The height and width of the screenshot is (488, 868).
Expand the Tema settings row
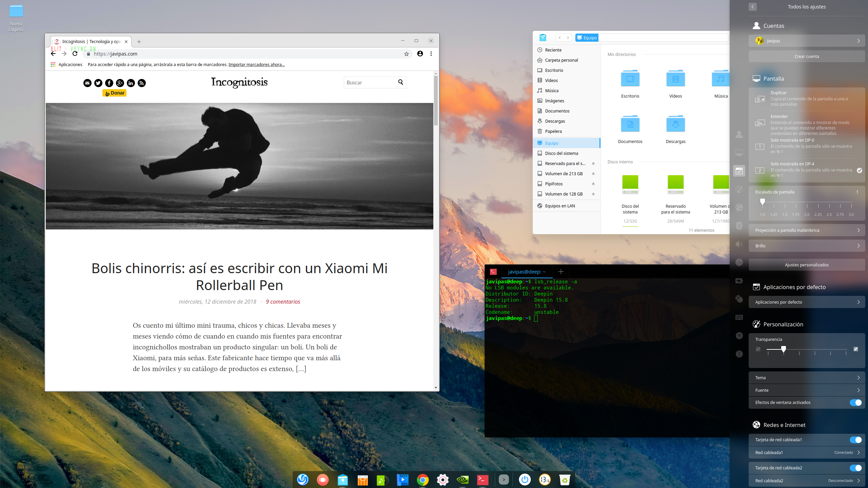pyautogui.click(x=806, y=378)
